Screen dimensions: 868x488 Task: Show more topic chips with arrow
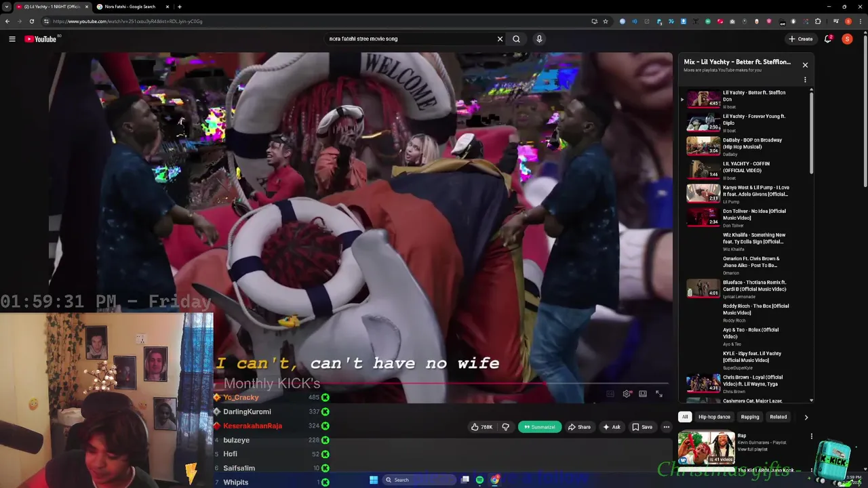806,417
